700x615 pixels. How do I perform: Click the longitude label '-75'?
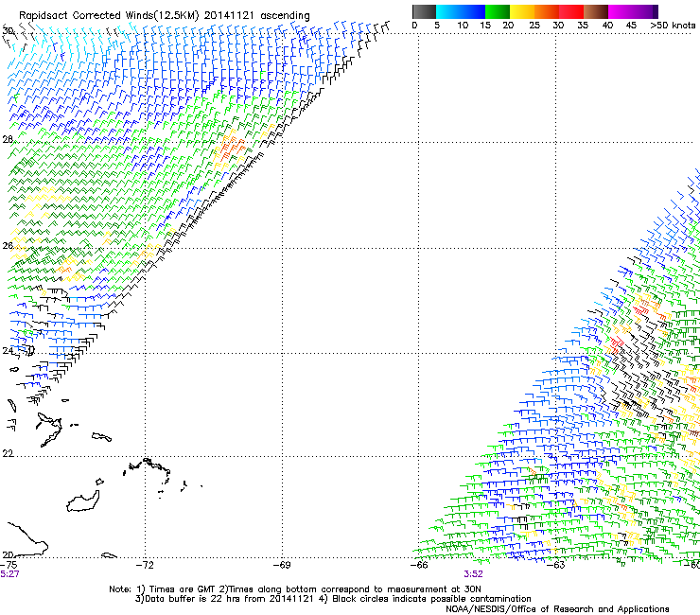[x=9, y=565]
